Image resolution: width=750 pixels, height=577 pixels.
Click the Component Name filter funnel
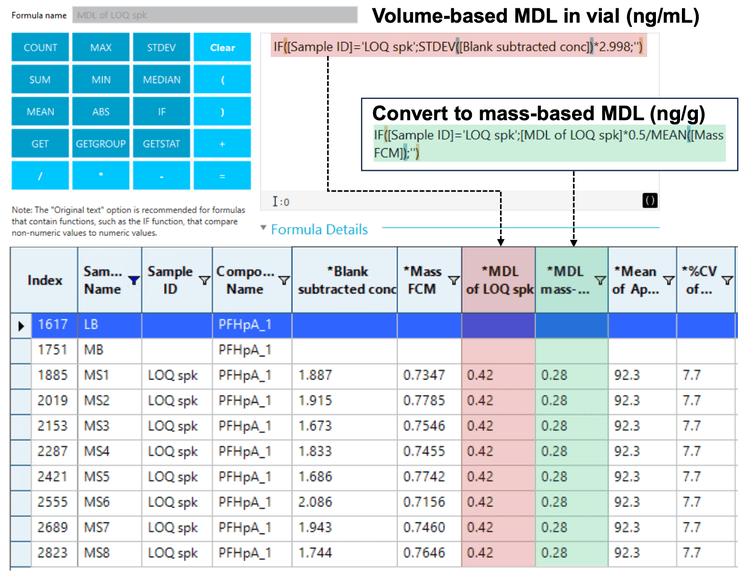[284, 282]
